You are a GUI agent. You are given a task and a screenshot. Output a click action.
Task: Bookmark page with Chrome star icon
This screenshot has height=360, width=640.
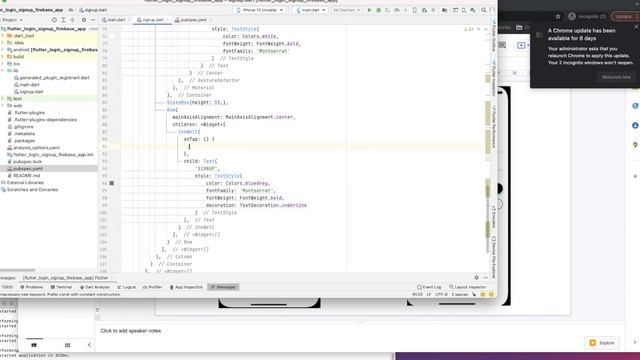(x=558, y=16)
